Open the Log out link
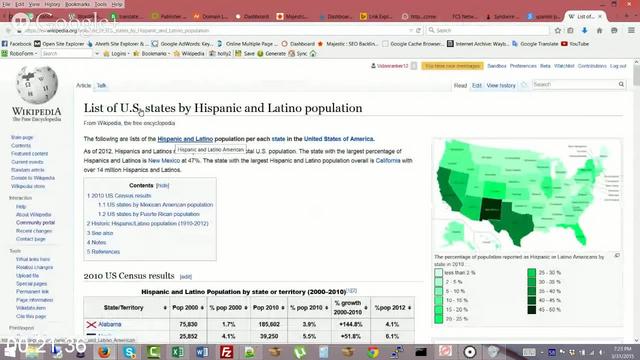This screenshot has width=640, height=360. tap(618, 66)
